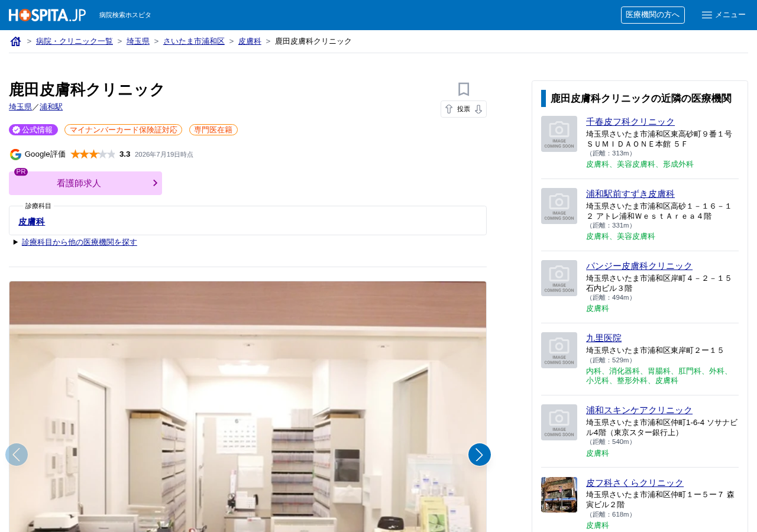
Task: Open the hamburger メニュー icon
Action: 707,15
